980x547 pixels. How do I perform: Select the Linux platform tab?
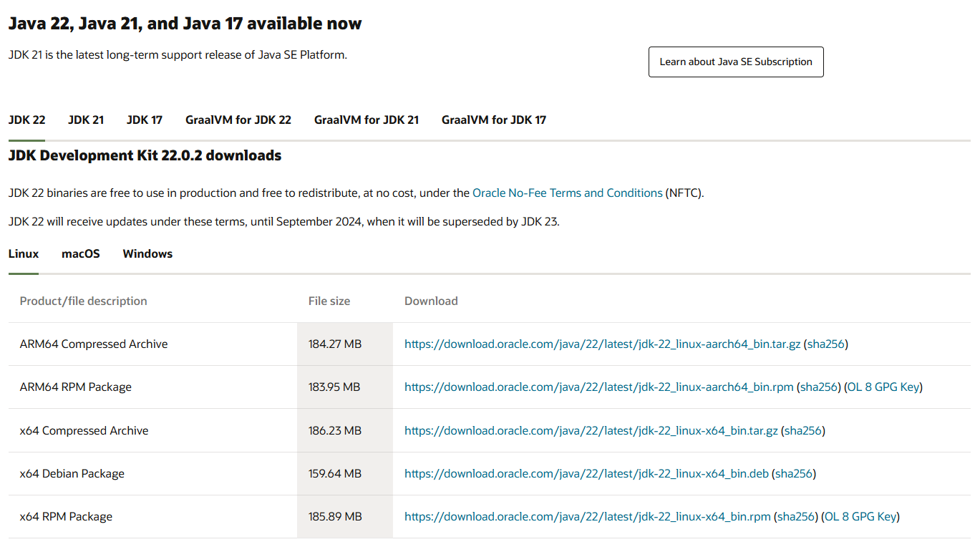coord(24,253)
